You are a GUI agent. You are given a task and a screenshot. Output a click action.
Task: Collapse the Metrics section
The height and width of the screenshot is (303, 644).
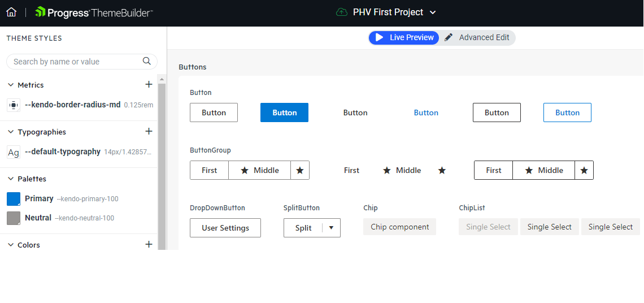click(11, 85)
